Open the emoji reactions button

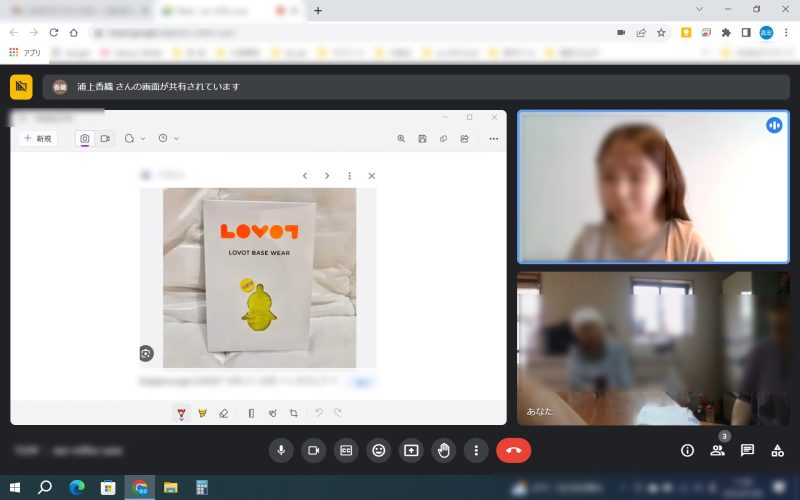point(378,450)
